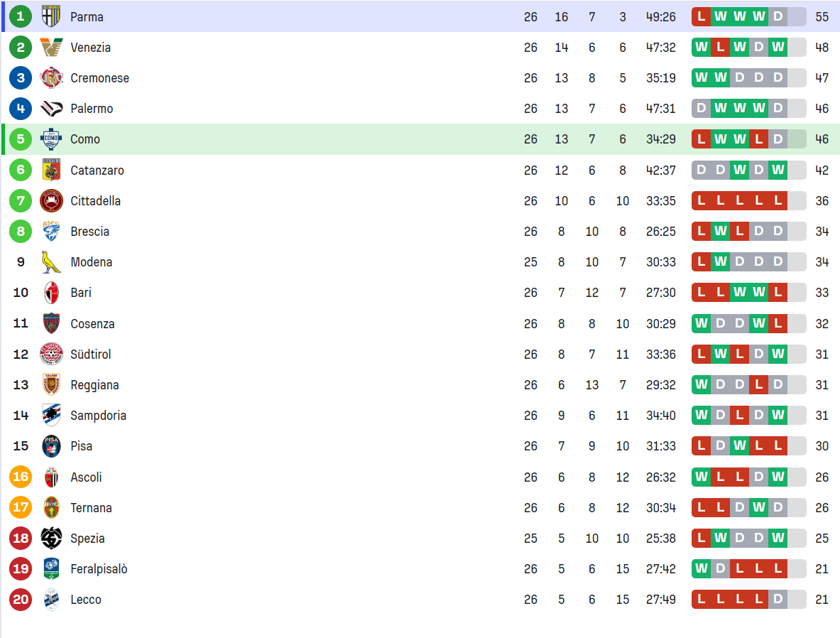Viewport: 840px width, 638px height.
Task: Click the Cremonese team logo
Action: tap(51, 78)
